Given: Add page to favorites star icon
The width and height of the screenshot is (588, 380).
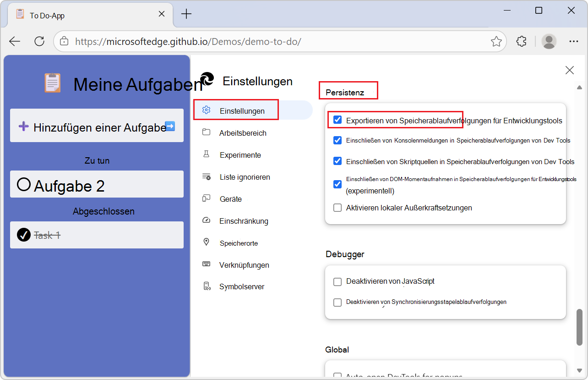Looking at the screenshot, I should [496, 42].
